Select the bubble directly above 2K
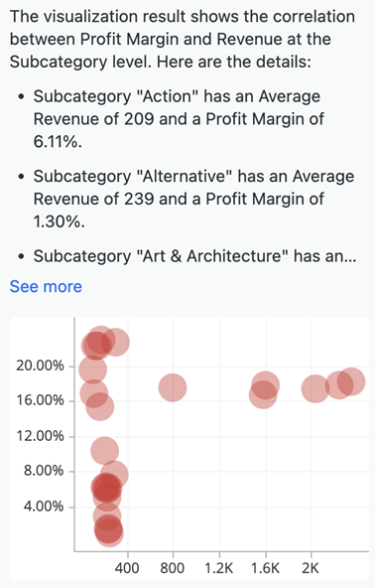 click(x=315, y=389)
